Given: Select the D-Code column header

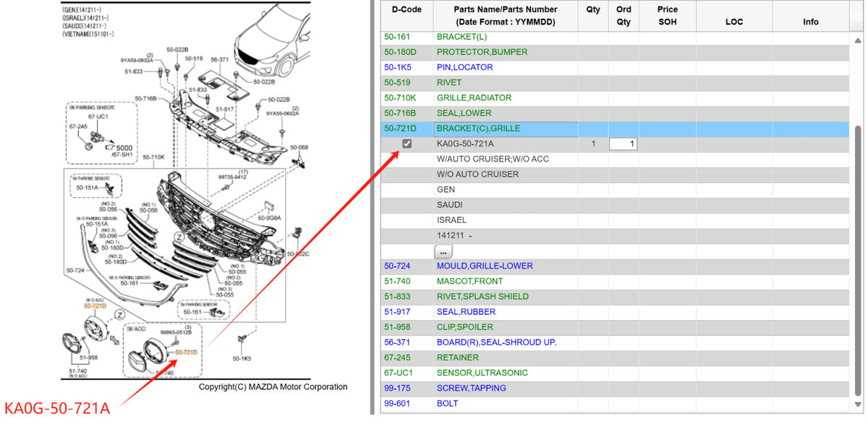Looking at the screenshot, I should 407,9.
